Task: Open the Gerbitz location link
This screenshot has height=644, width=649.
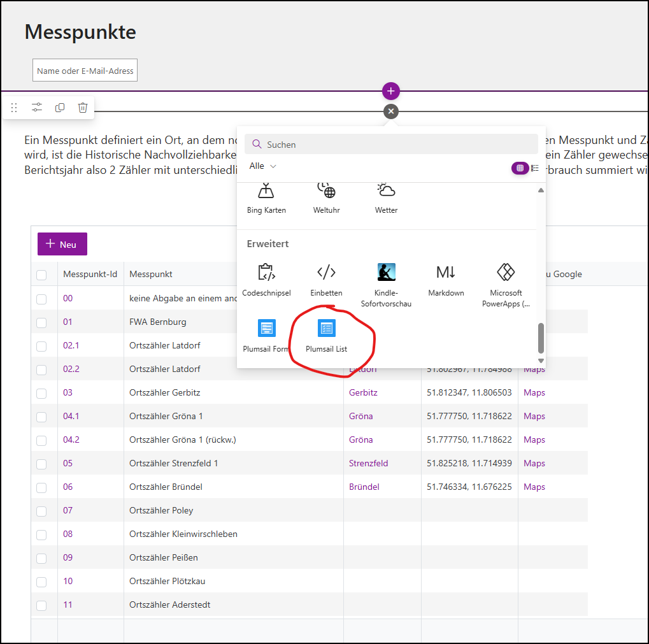Action: [x=363, y=392]
